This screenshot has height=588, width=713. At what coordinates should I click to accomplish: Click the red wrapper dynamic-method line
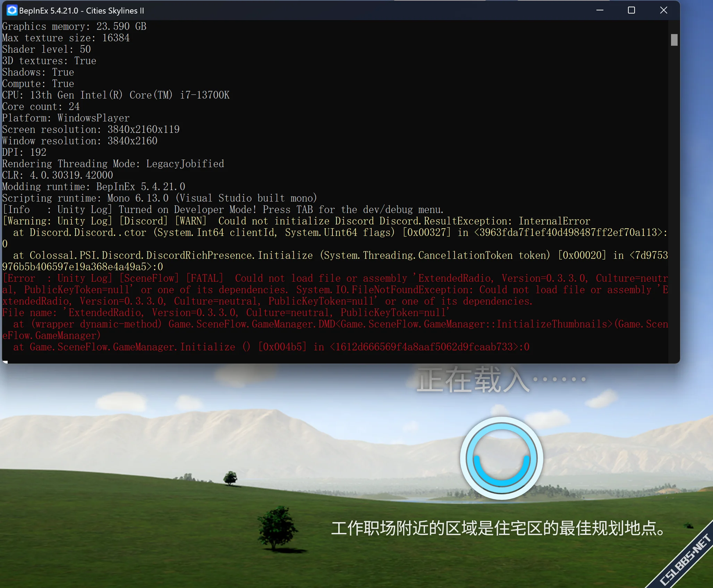(335, 330)
